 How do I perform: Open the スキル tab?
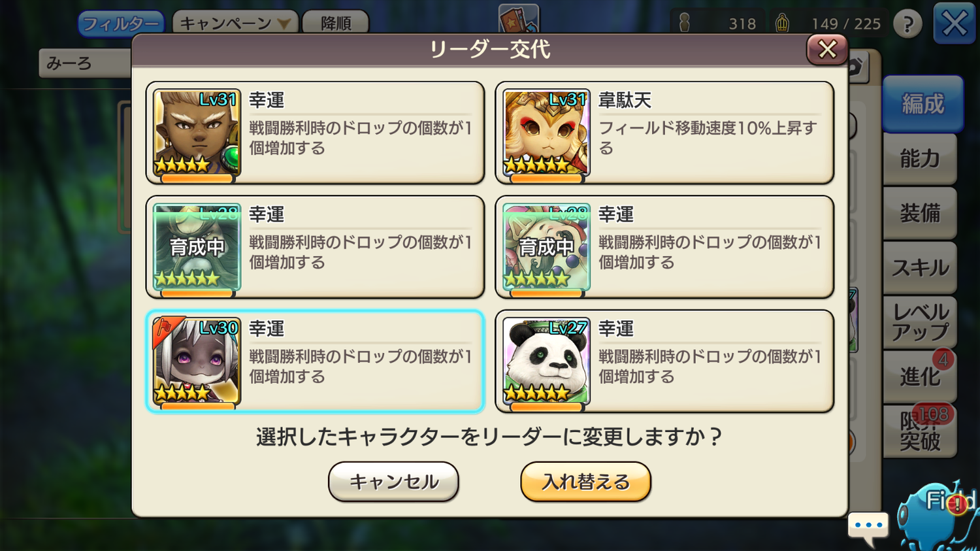920,267
